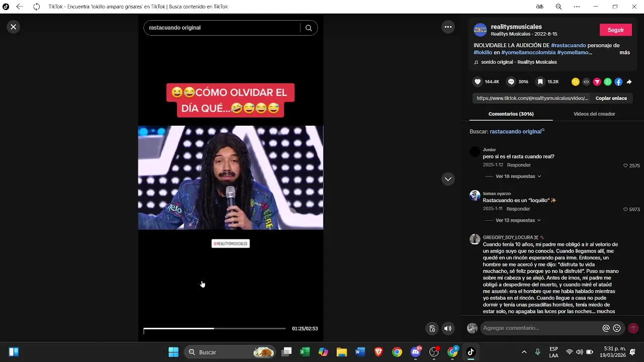Viewport: 644px width, 362px height.
Task: Open the 'rastacuando original' search suggestion link
Action: (x=517, y=132)
